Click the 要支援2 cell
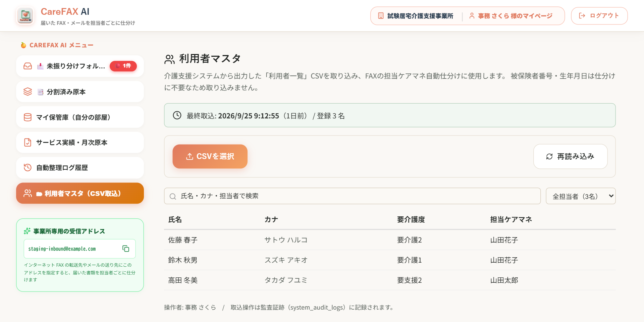The height and width of the screenshot is (322, 644). coord(410,280)
